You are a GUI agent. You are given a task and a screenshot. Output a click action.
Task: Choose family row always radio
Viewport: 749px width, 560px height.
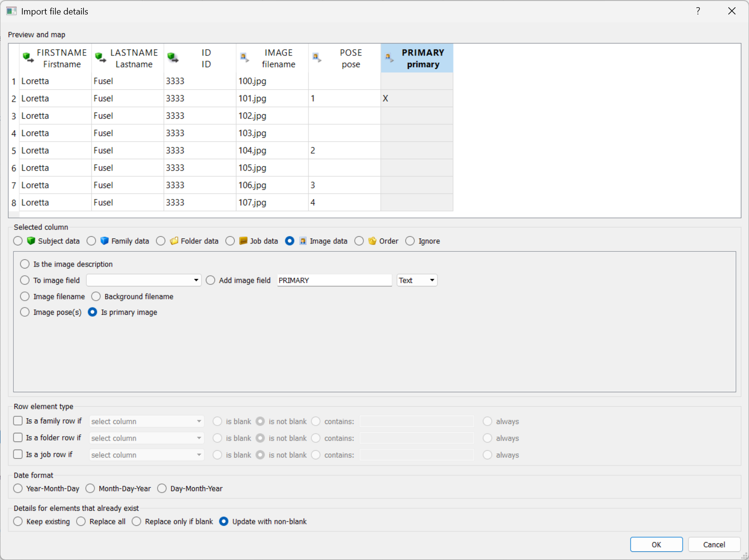(x=487, y=421)
